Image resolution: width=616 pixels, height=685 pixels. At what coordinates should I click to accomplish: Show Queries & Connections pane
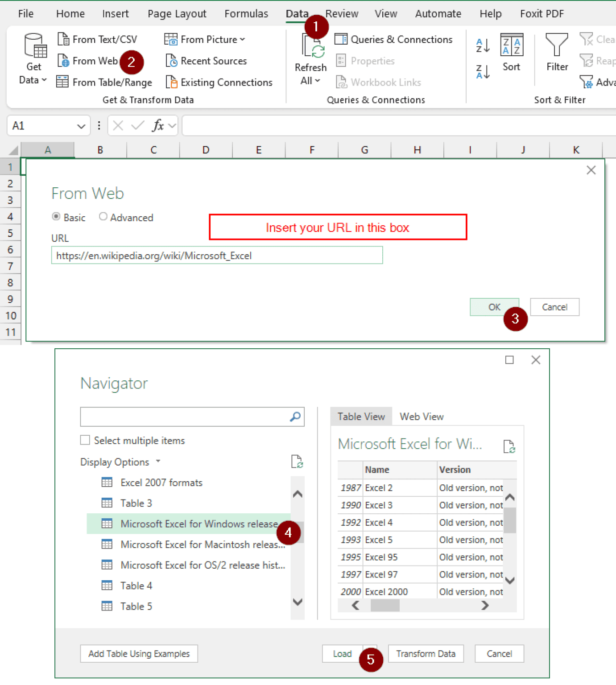coord(394,39)
